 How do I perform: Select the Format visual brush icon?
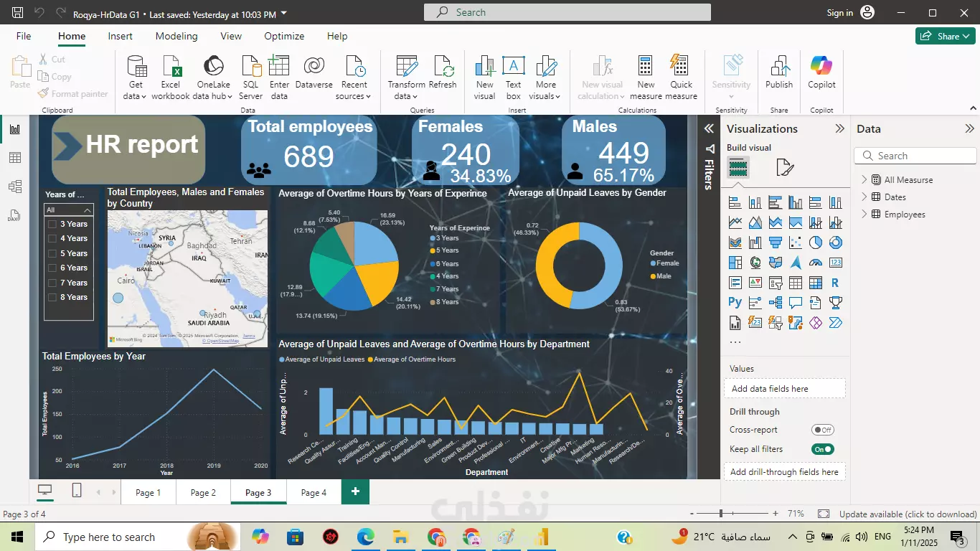click(785, 168)
